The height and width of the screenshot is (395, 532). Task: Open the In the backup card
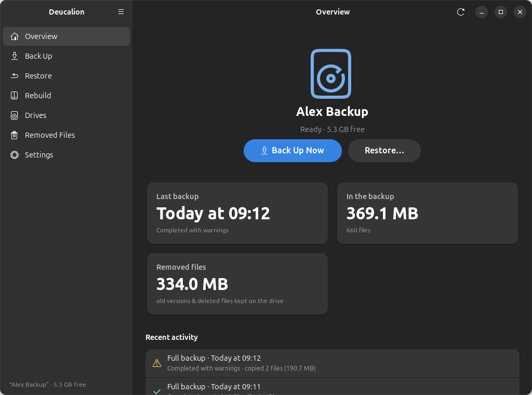point(428,213)
